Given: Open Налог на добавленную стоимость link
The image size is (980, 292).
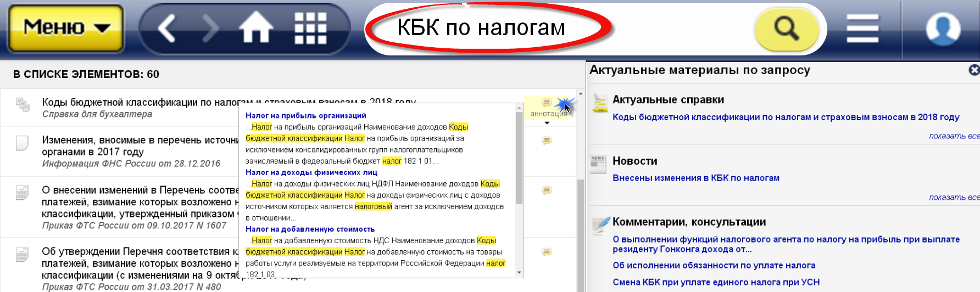Looking at the screenshot, I should tap(310, 229).
